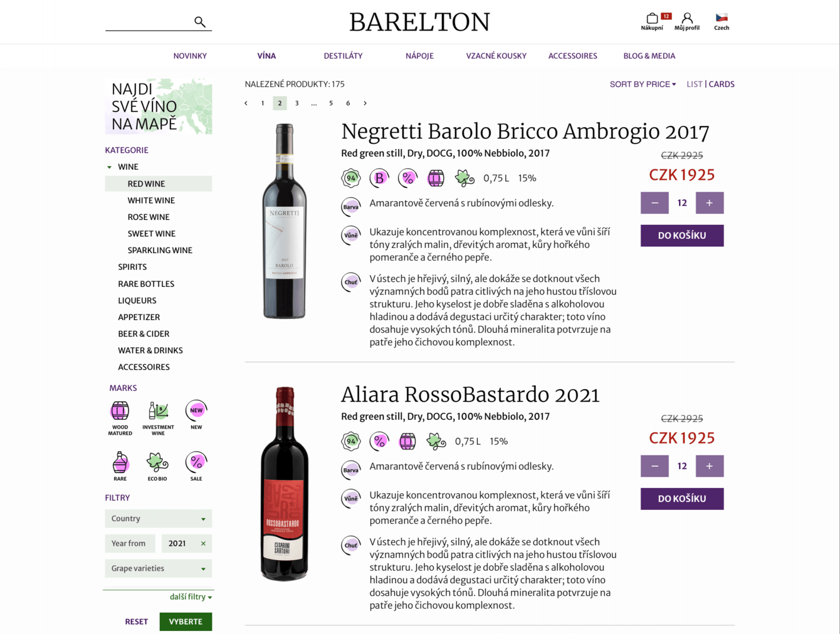Click the search magnifier icon

point(200,22)
